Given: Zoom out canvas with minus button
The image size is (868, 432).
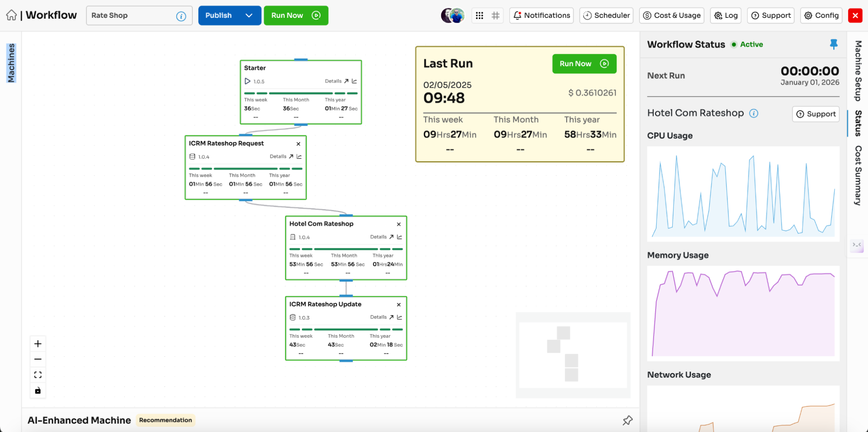Looking at the screenshot, I should tap(38, 359).
